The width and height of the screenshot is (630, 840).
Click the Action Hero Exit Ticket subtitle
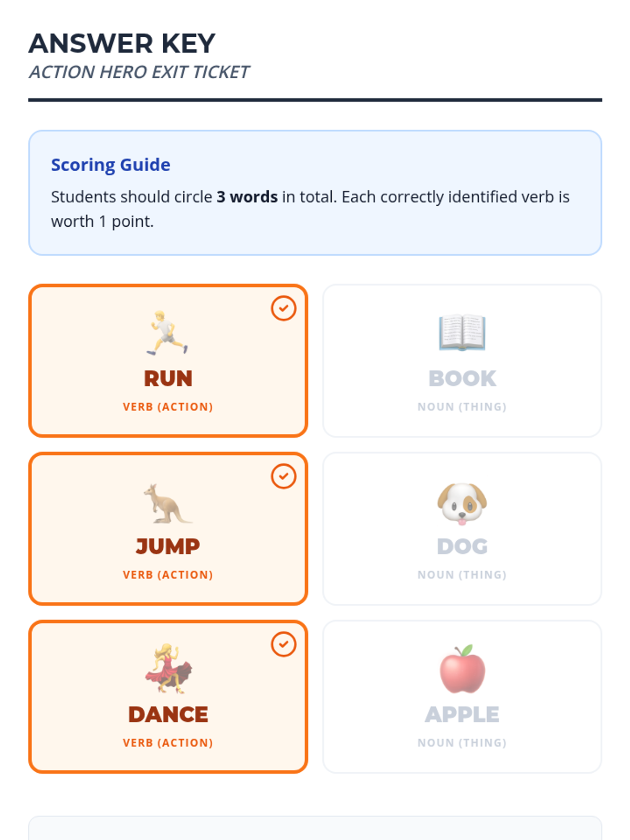point(139,72)
